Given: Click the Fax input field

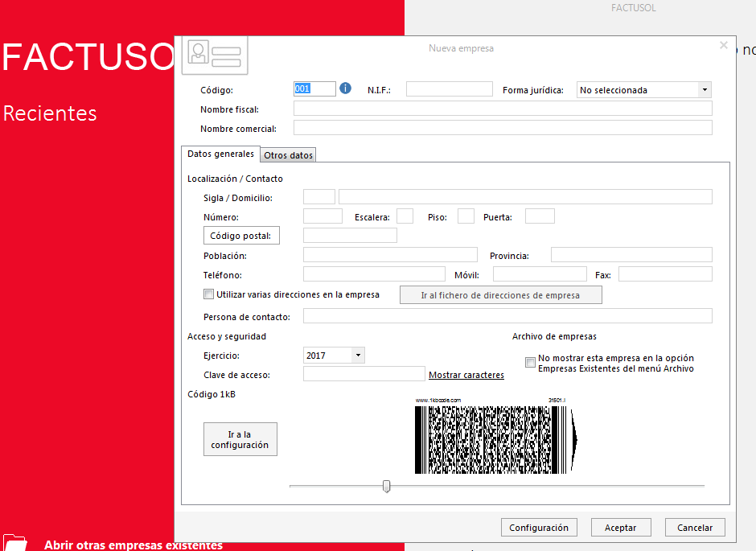Looking at the screenshot, I should coord(665,273).
